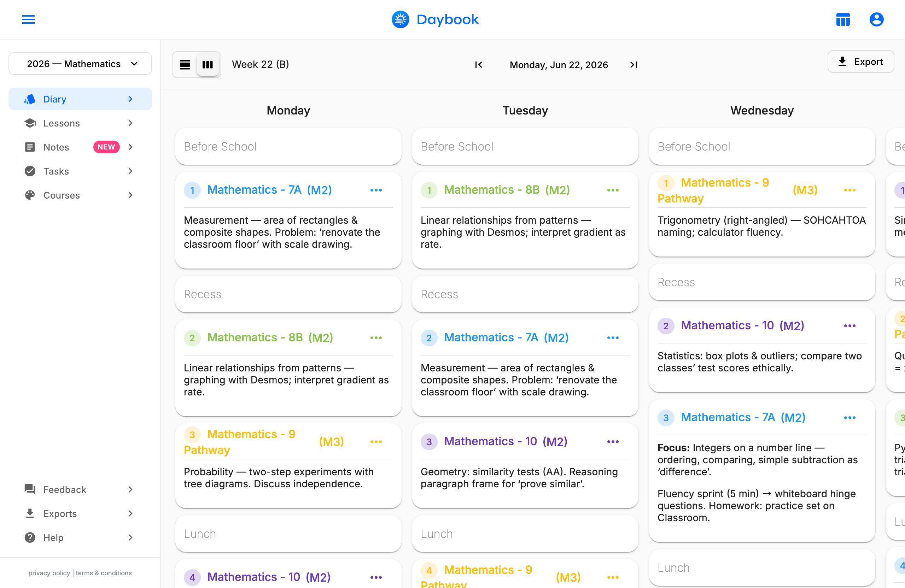Expand the Exports chevron
The height and width of the screenshot is (588, 905).
pos(130,513)
